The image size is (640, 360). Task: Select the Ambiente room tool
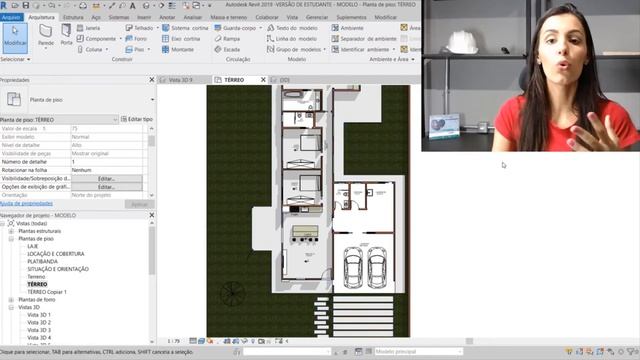coord(347,28)
